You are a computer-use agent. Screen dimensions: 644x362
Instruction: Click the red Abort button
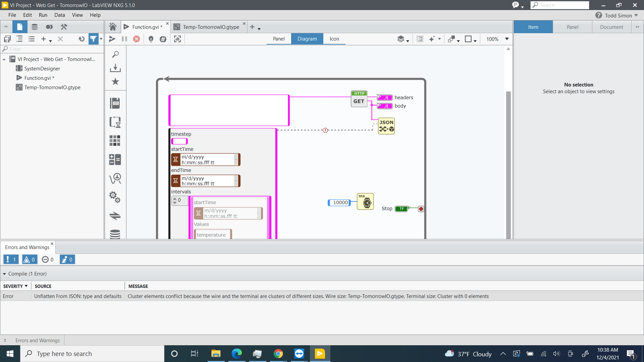click(x=137, y=39)
